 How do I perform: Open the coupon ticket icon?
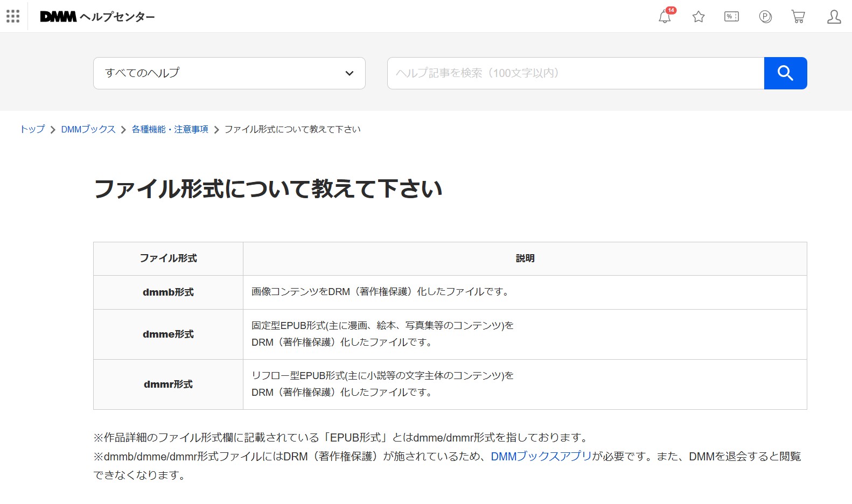pyautogui.click(x=731, y=17)
